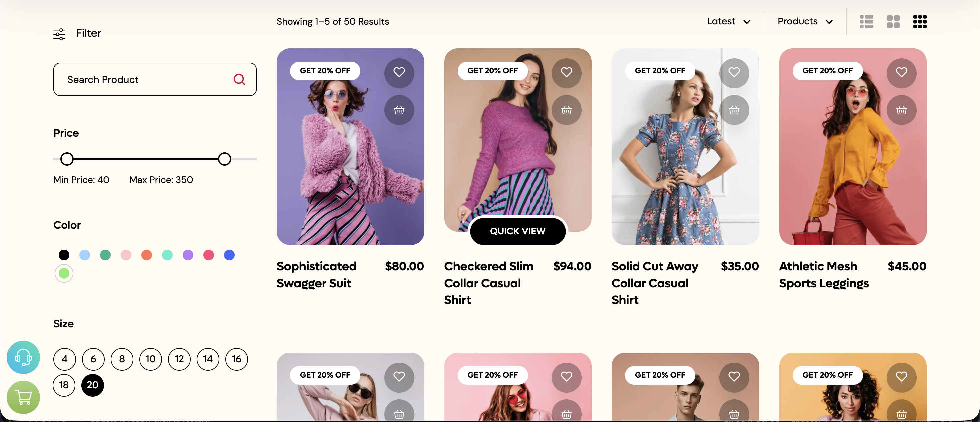The image size is (980, 422).
Task: Deselect the size 20 option
Action: (x=92, y=385)
